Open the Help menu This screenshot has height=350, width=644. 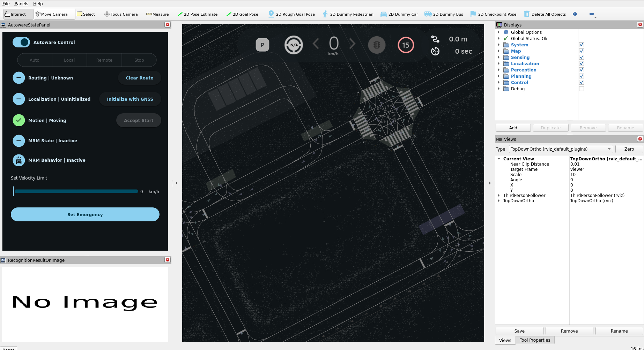pos(38,3)
